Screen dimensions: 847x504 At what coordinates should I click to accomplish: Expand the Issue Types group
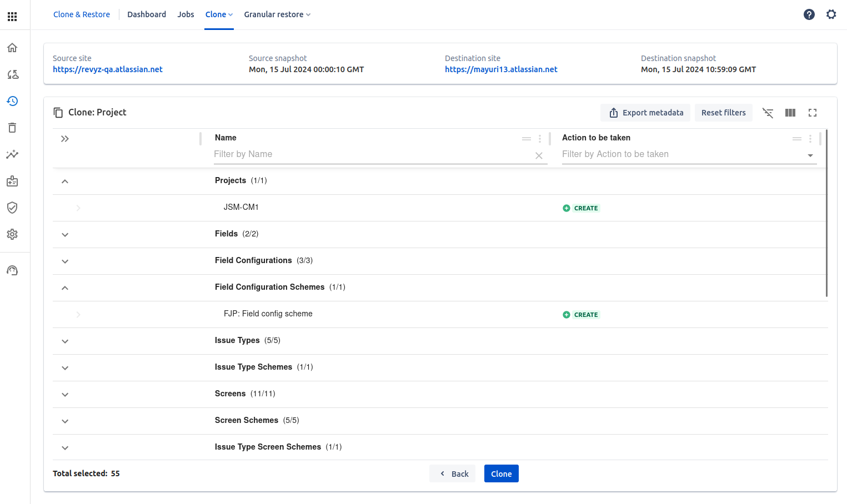[x=65, y=341]
